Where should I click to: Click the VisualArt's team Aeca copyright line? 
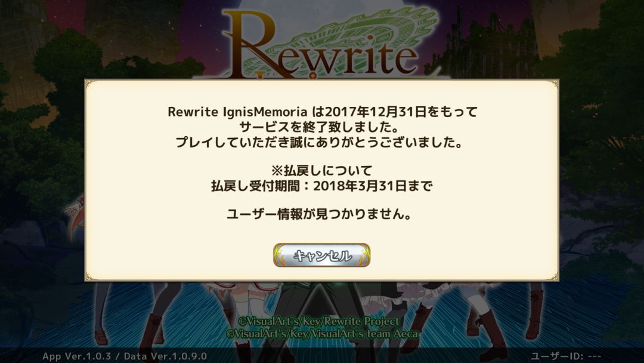(321, 333)
